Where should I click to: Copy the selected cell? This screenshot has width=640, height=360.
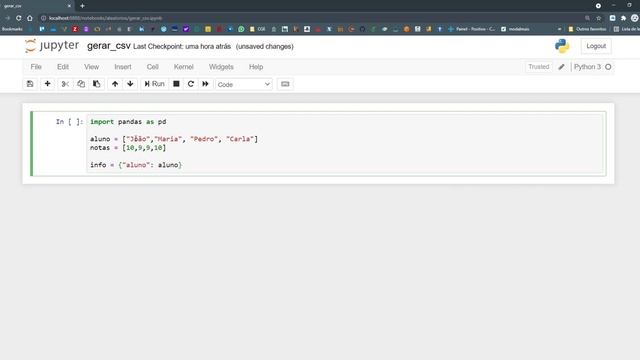click(x=81, y=84)
